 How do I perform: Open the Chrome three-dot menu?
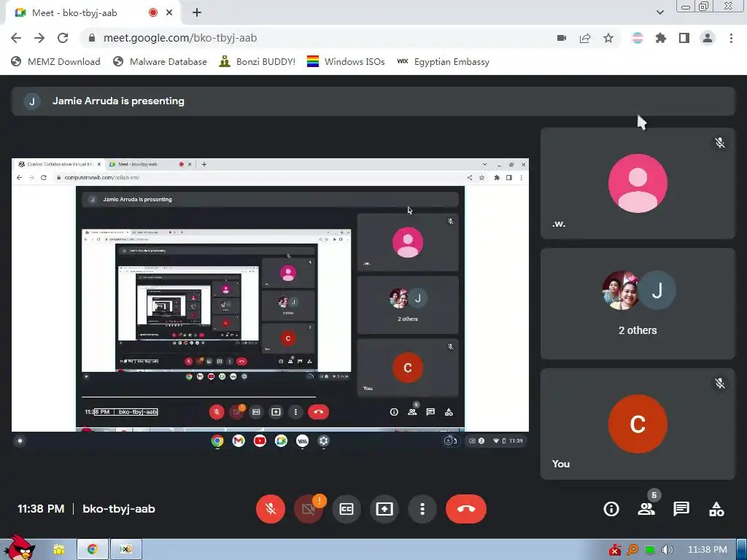pos(731,38)
